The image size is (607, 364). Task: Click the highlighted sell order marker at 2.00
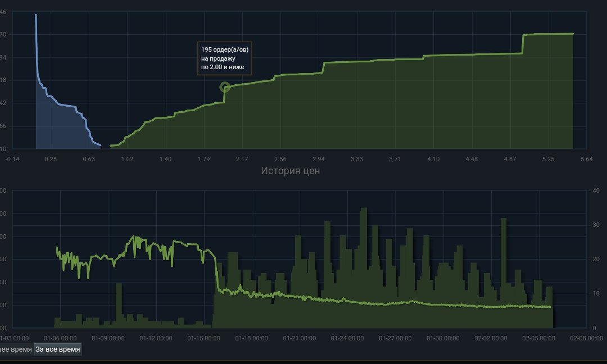[224, 87]
